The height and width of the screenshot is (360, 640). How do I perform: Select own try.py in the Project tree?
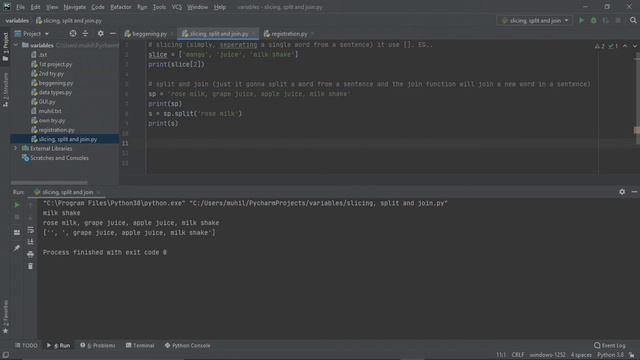(x=52, y=120)
